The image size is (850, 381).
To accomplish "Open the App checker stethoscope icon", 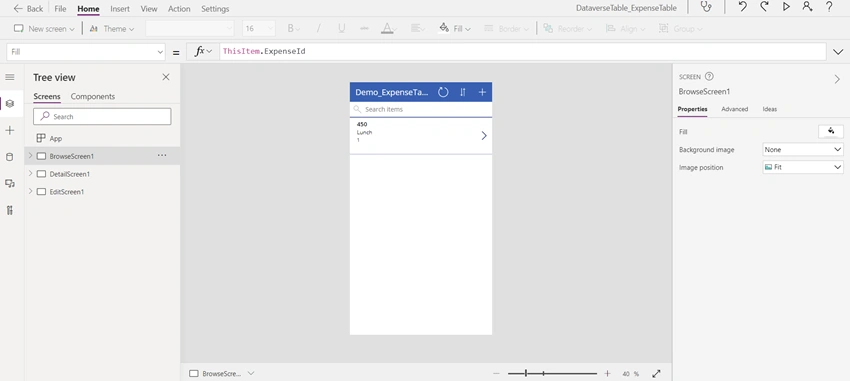I will [705, 7].
